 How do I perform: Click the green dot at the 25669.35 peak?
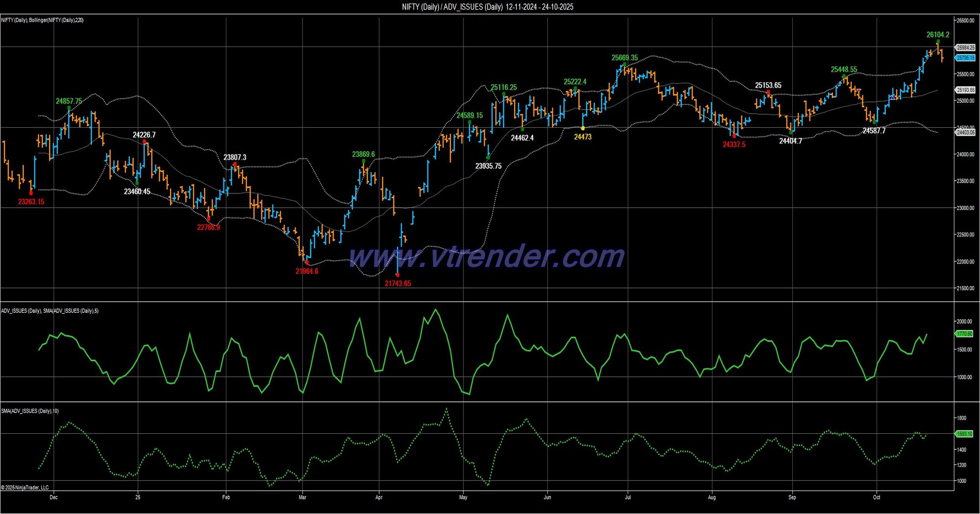coord(624,65)
